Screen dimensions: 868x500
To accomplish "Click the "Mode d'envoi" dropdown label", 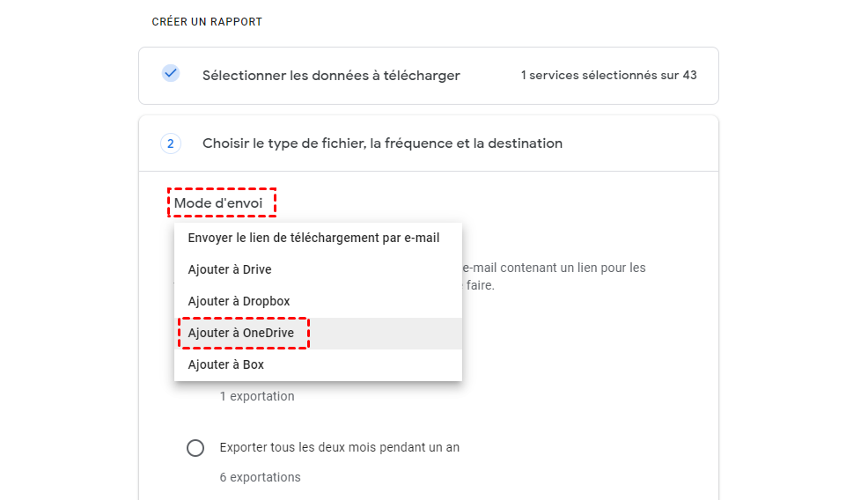I will [x=218, y=203].
